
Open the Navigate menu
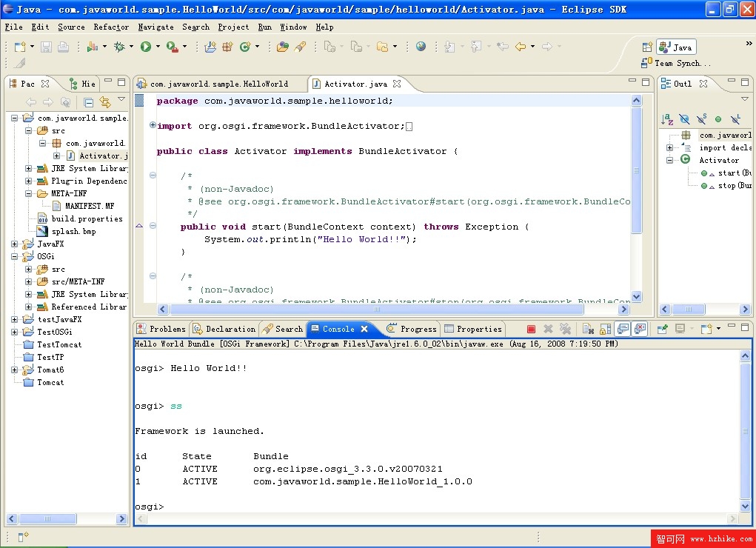[x=155, y=27]
